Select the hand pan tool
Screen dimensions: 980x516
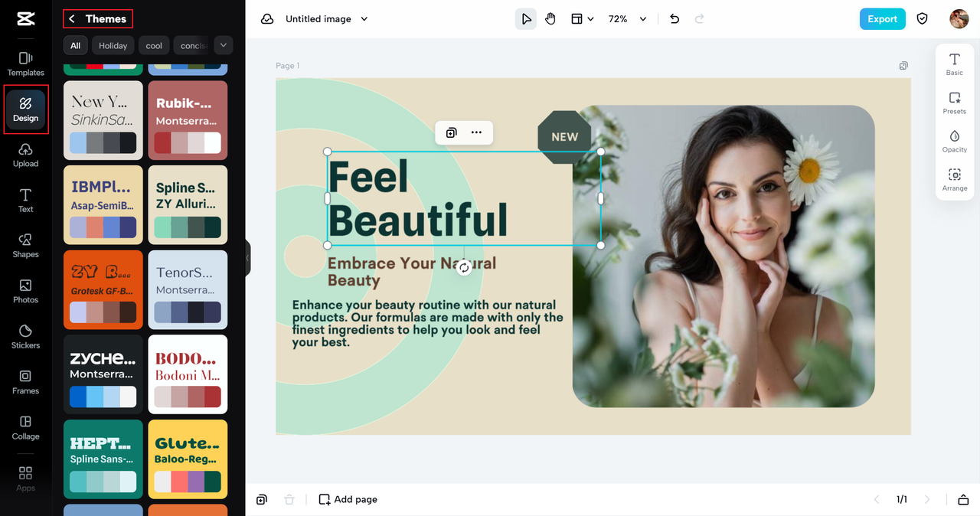[x=550, y=19]
